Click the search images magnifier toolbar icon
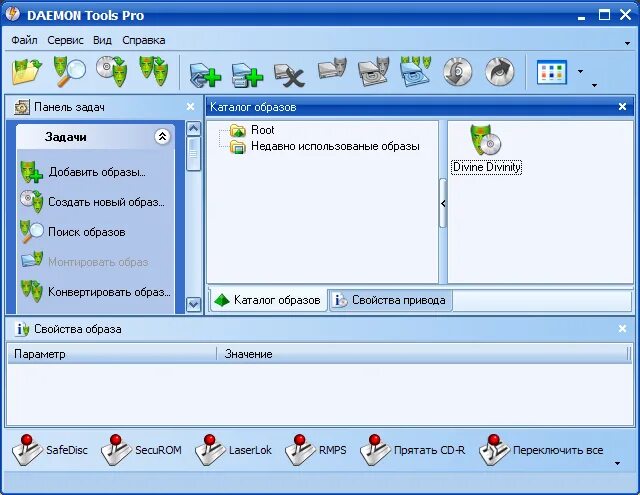This screenshot has height=495, width=640. coord(69,72)
